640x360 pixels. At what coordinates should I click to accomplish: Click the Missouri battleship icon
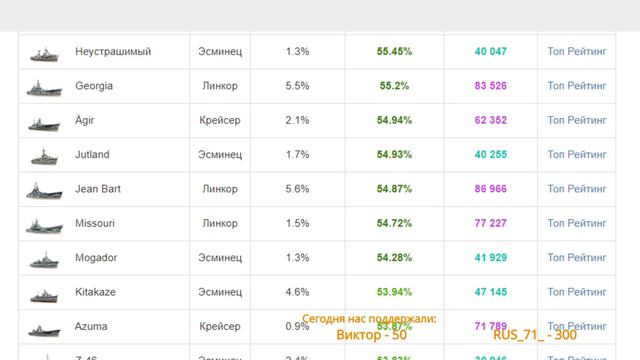point(44,226)
